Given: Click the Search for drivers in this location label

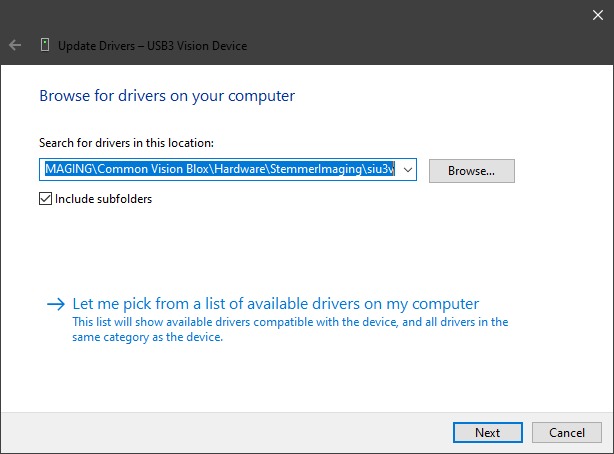Looking at the screenshot, I should (126, 143).
